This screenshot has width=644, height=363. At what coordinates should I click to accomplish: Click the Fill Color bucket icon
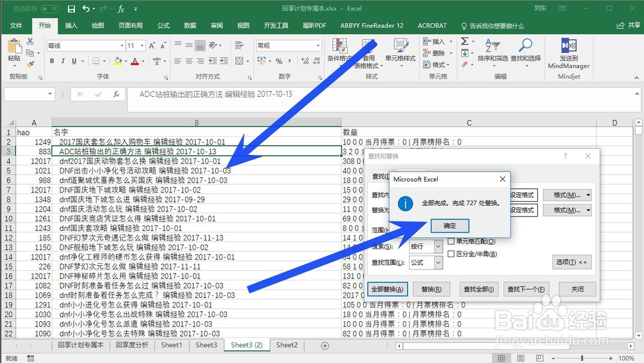[x=118, y=61]
